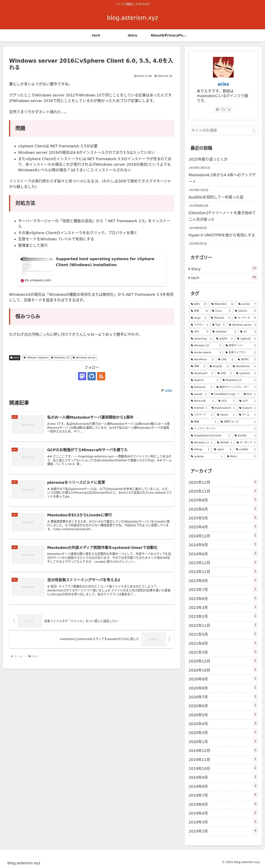Select the jellyfin tag in tag cloud
The width and height of the screenshot is (265, 868).
(x=224, y=339)
